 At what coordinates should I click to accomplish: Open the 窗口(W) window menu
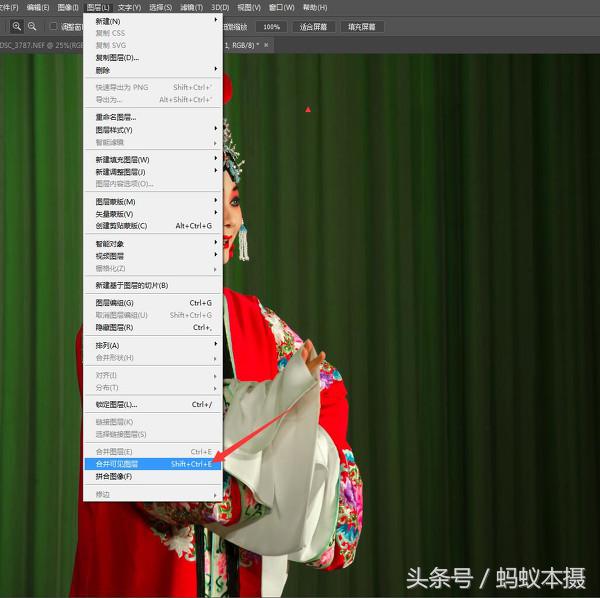tap(282, 7)
